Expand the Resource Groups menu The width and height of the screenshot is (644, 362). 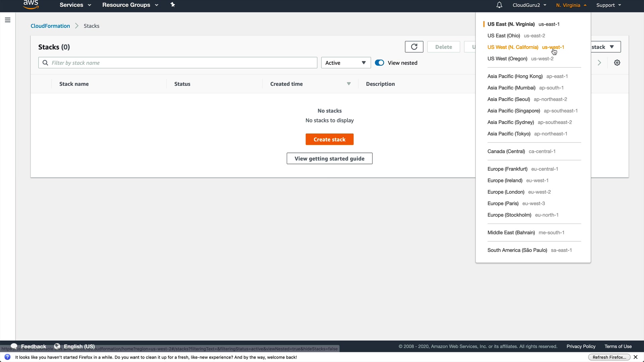click(130, 5)
